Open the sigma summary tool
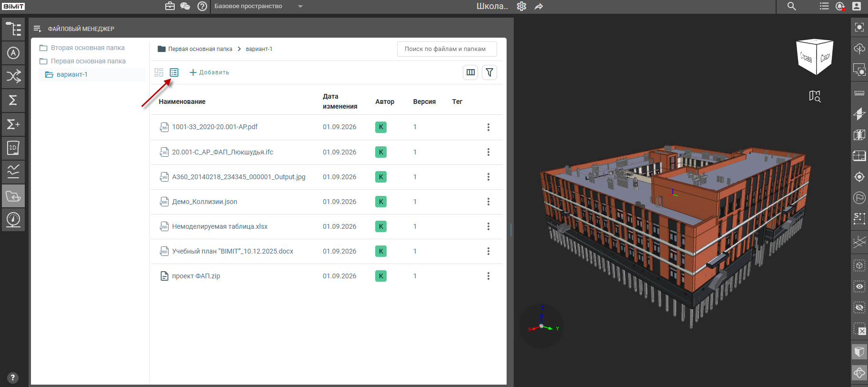 (x=13, y=101)
